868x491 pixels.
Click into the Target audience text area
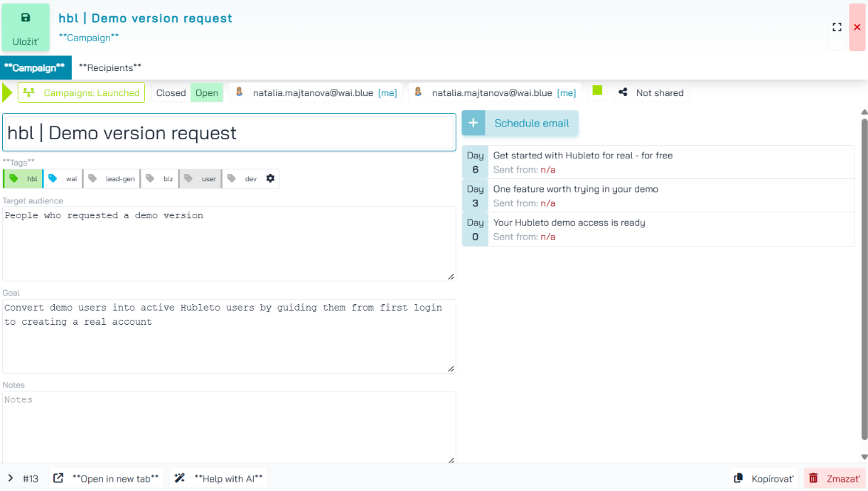[x=229, y=244]
